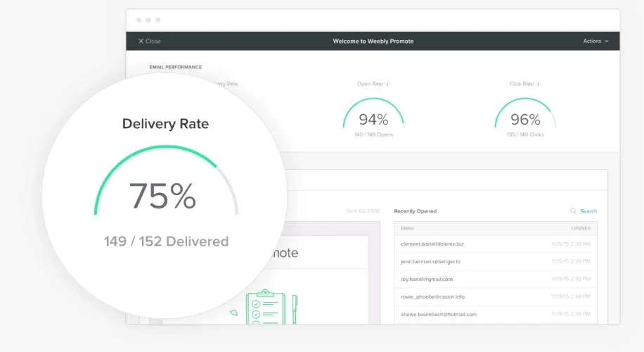Click the '149 / 152 Delivered' text

click(x=166, y=241)
